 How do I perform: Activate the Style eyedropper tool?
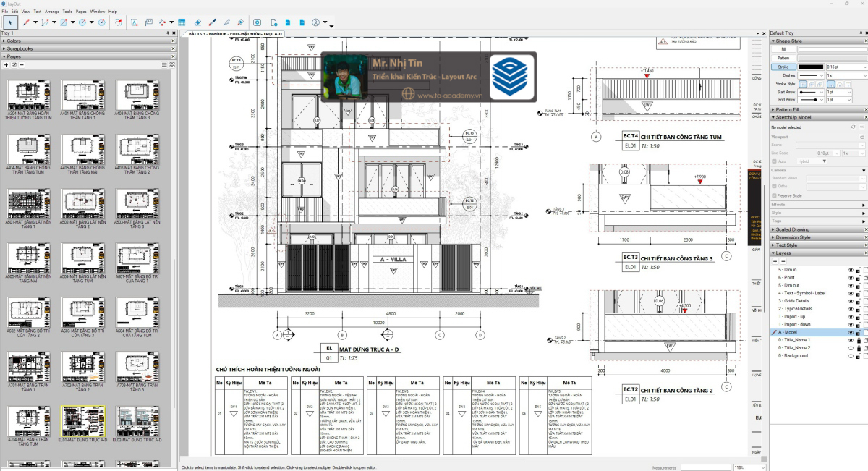coord(212,22)
